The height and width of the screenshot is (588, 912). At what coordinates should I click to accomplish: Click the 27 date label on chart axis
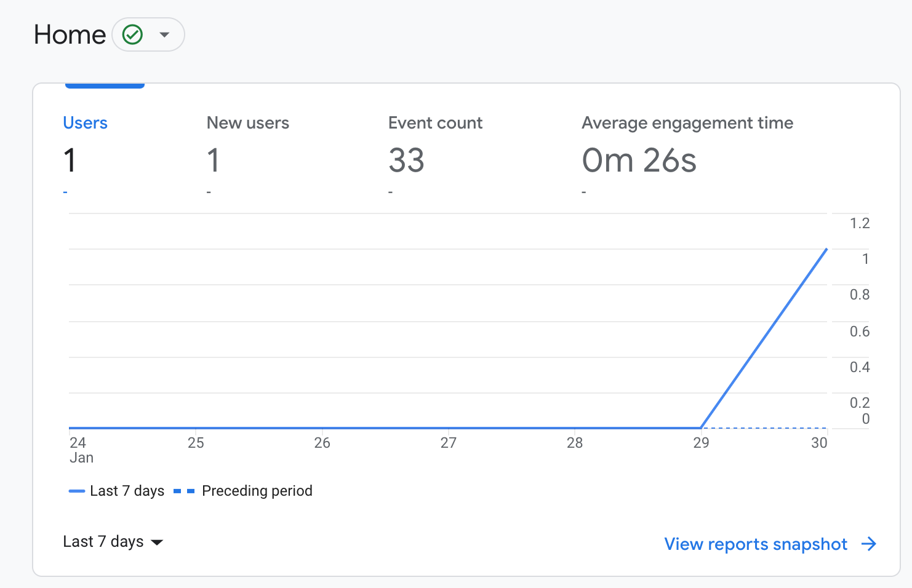tap(449, 443)
